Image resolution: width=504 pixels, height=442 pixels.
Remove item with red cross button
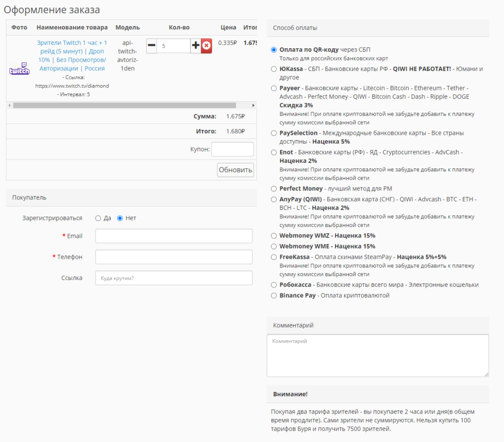206,46
